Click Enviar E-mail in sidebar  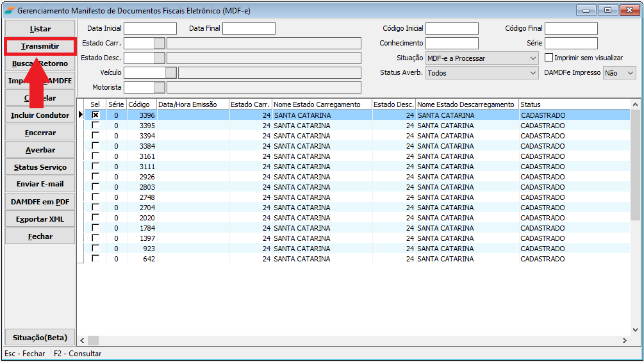(40, 185)
